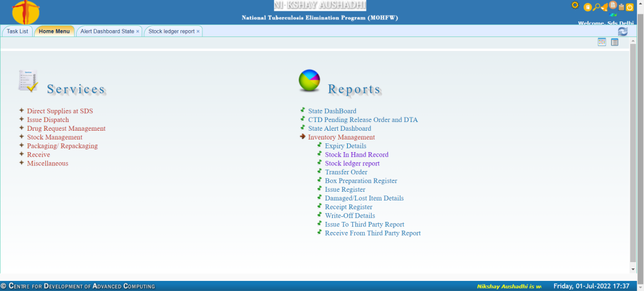Open the Expiry Details report

coord(345,146)
